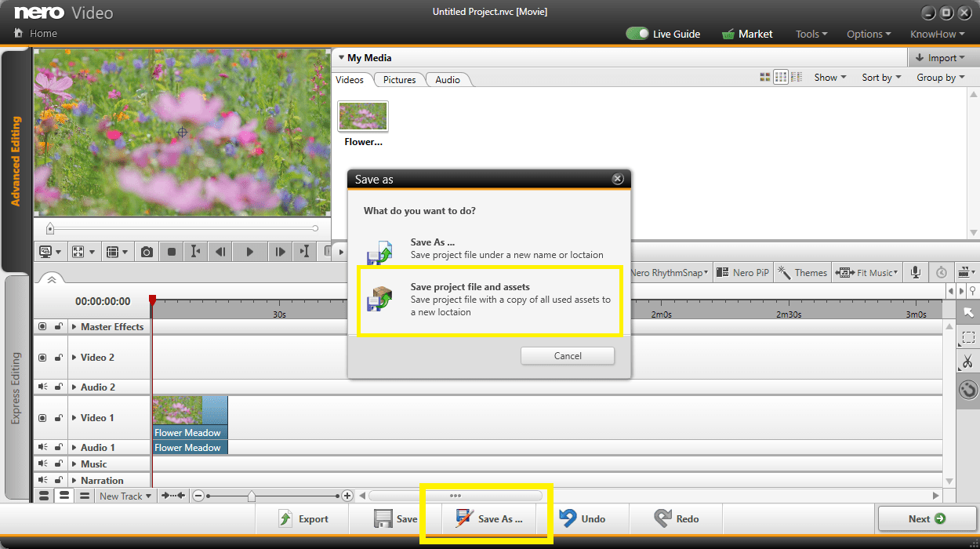The width and height of the screenshot is (980, 549).
Task: Select the Flower Meadow thumbnail in My Media
Action: (x=362, y=115)
